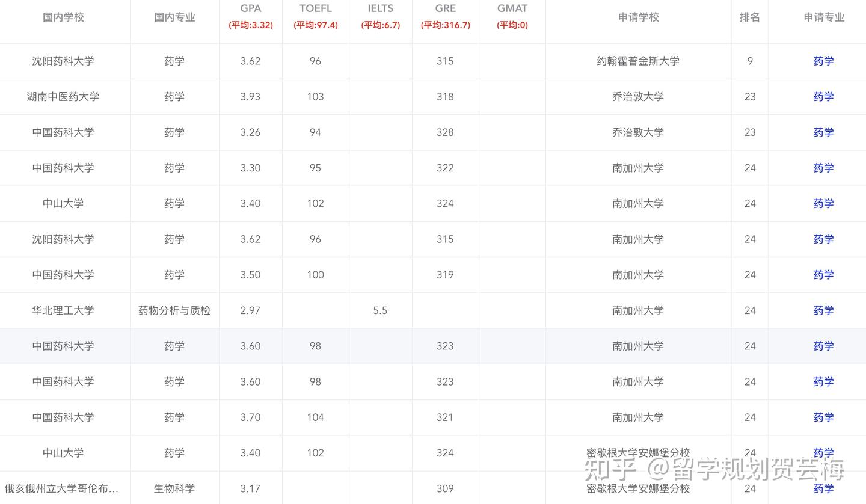Click the 国内专业 column header
This screenshot has height=504, width=866.
click(174, 17)
